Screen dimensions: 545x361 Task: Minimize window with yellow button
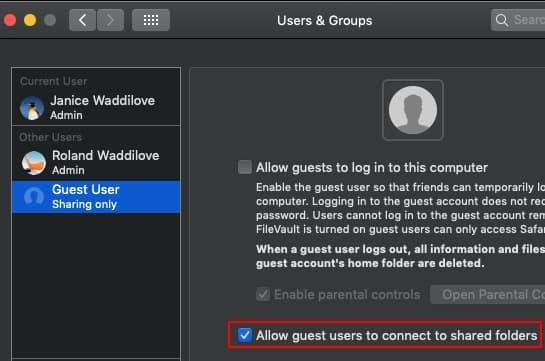[x=30, y=20]
